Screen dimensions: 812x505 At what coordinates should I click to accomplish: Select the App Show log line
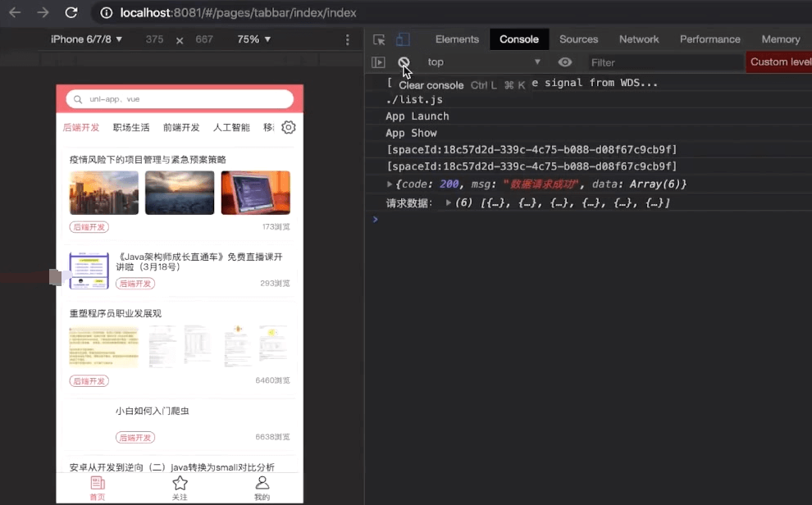411,133
